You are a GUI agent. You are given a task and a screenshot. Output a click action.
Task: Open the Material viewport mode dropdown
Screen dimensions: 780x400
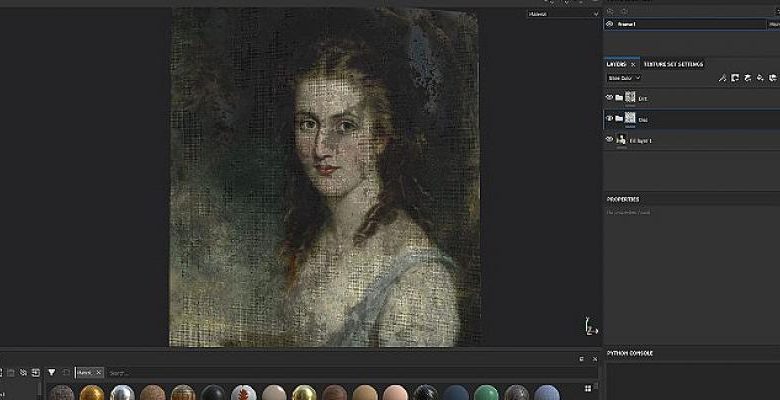click(563, 14)
